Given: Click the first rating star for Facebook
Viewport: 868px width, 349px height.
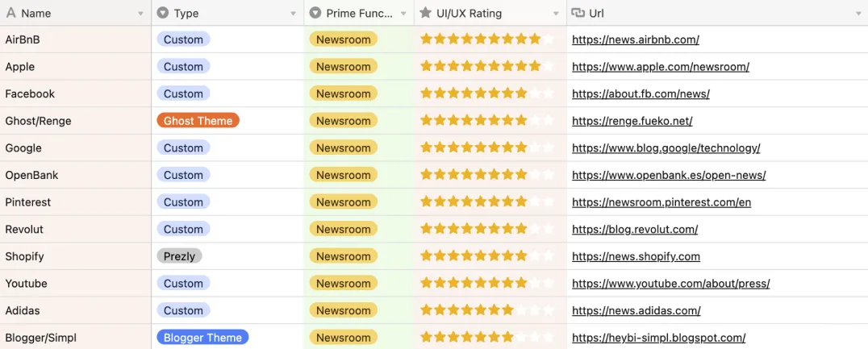Looking at the screenshot, I should 427,93.
